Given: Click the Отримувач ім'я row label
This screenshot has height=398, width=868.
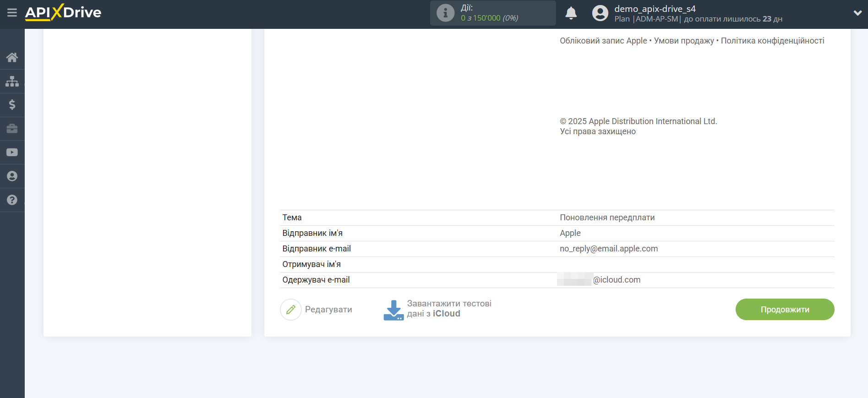Looking at the screenshot, I should [311, 264].
